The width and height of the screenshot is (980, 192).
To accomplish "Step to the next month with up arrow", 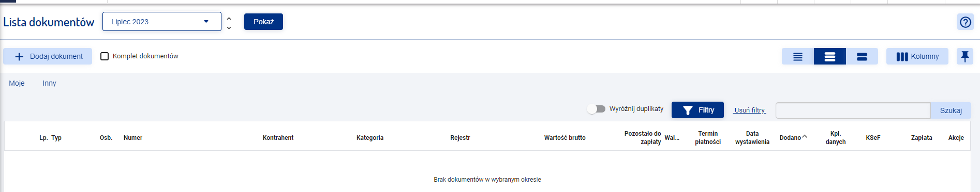I will pyautogui.click(x=229, y=18).
